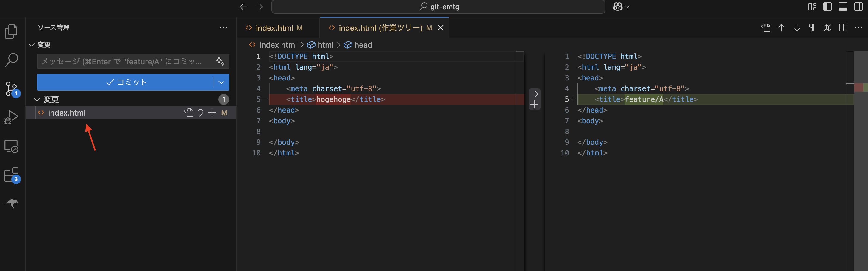Collapse the 変更 changes group
868x271 pixels.
point(37,99)
